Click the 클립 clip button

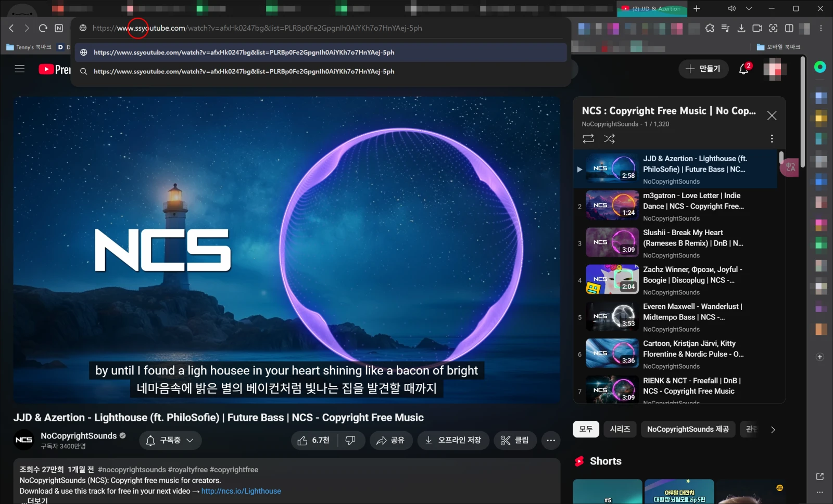(x=515, y=441)
